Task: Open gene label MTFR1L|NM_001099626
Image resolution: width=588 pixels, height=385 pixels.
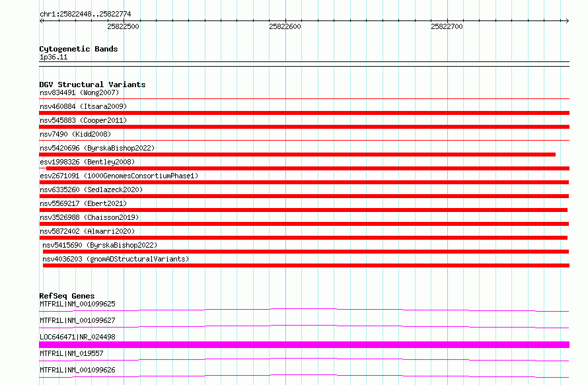Action: click(x=77, y=370)
